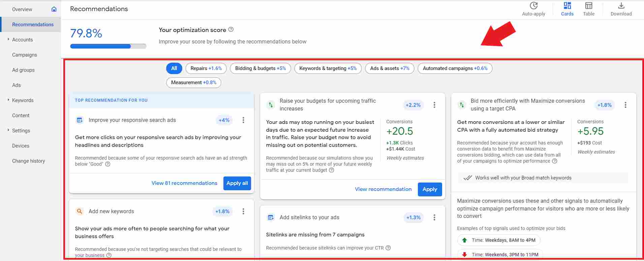Go to Content in the sidebar
The width and height of the screenshot is (644, 261).
click(21, 116)
